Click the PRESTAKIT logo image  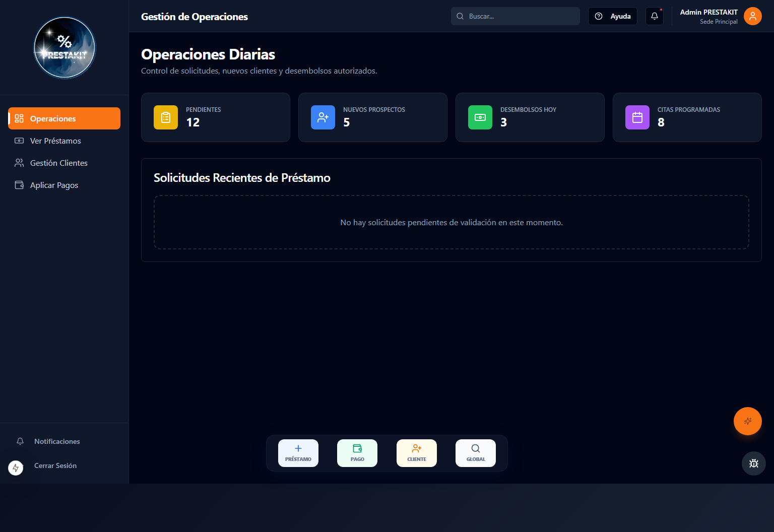[x=64, y=48]
